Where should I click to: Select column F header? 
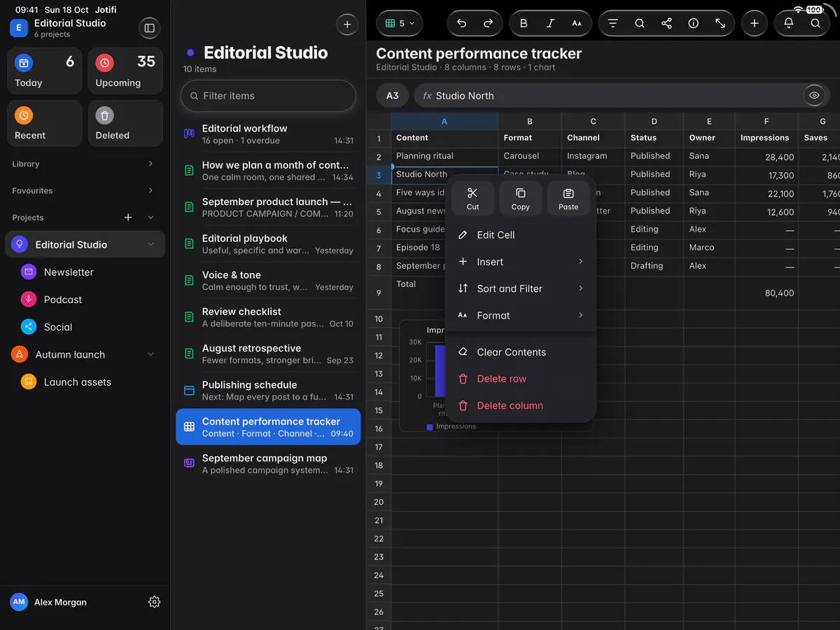(x=766, y=121)
